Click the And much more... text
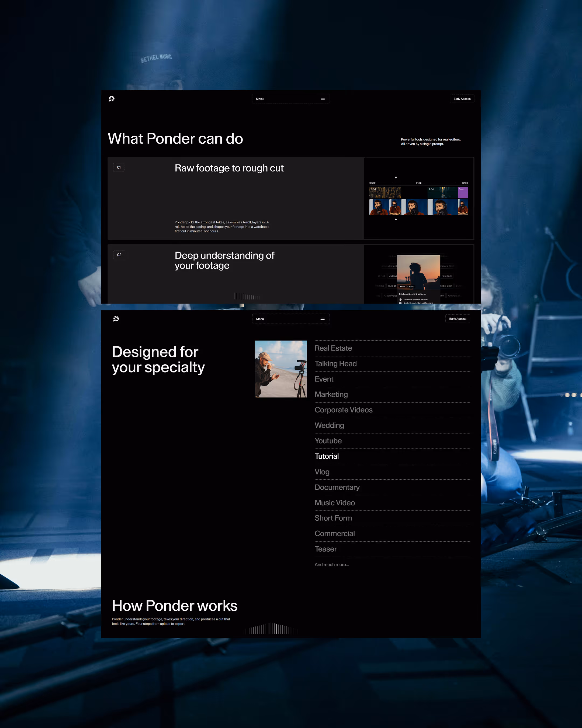 pyautogui.click(x=332, y=565)
